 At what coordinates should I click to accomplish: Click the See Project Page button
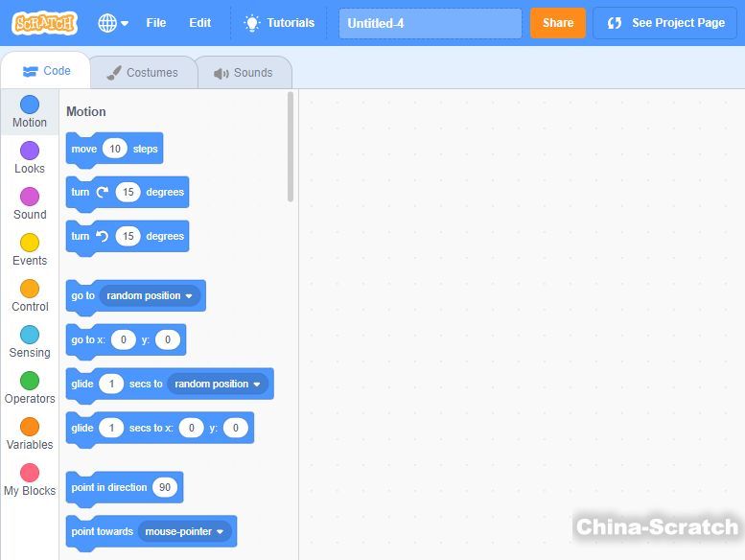[x=664, y=23]
